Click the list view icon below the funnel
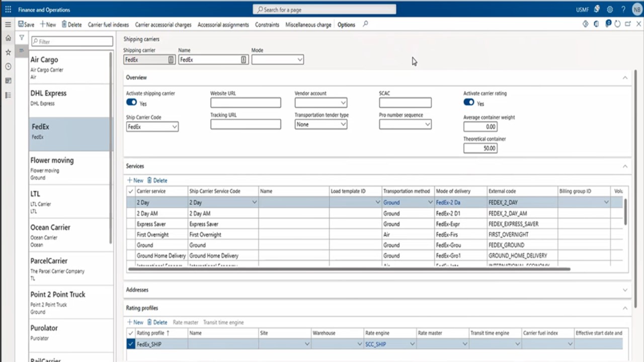Image resolution: width=644 pixels, height=362 pixels. click(22, 51)
